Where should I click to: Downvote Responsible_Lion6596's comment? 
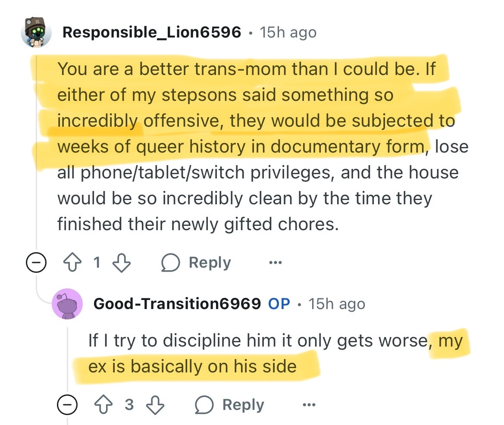(122, 263)
